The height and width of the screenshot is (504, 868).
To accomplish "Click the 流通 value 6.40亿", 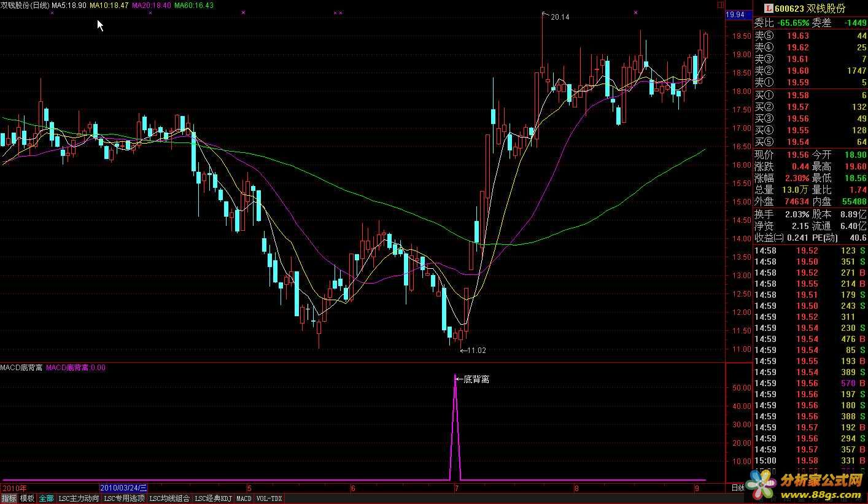I will (x=853, y=226).
